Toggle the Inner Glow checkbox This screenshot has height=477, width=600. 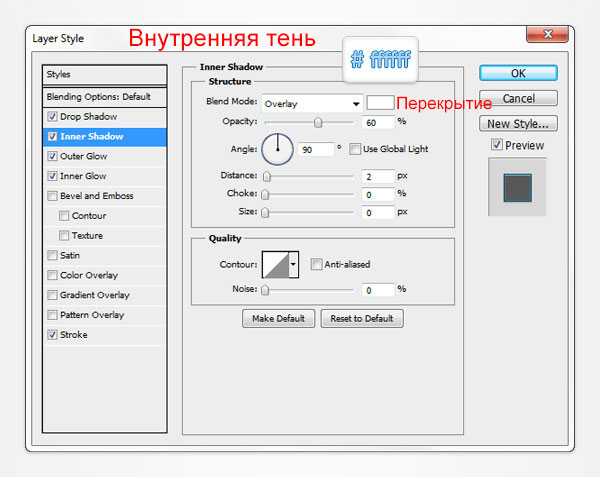pyautogui.click(x=52, y=176)
